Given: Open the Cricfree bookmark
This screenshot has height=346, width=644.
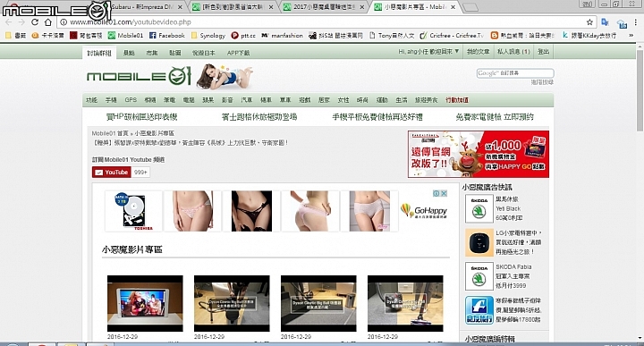Looking at the screenshot, I should [452, 36].
